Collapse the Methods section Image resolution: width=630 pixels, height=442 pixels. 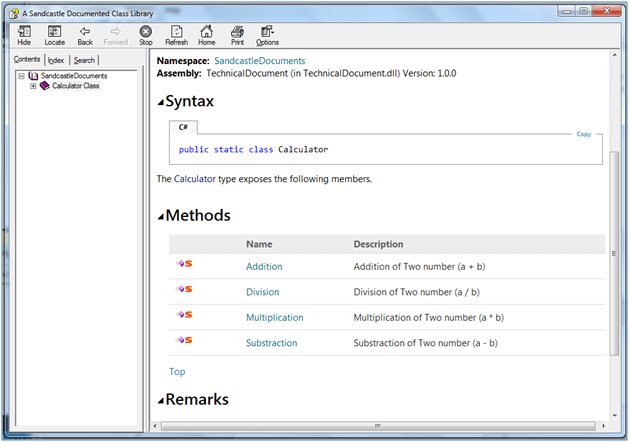click(161, 217)
